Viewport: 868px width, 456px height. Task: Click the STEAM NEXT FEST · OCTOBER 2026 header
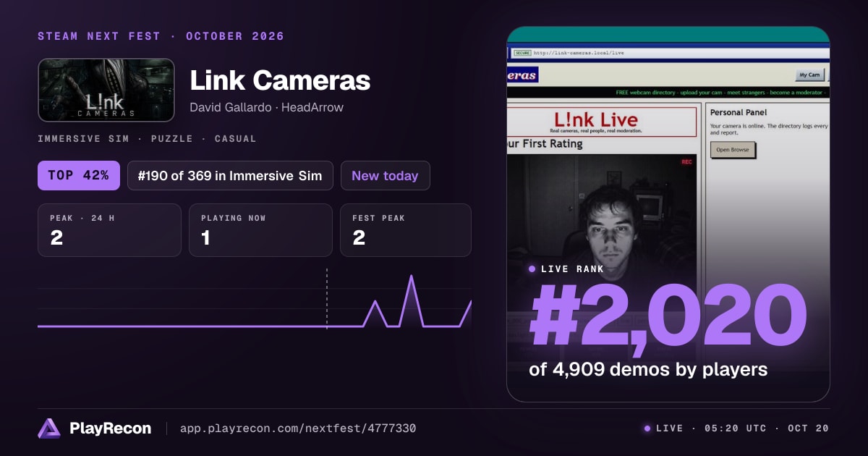coord(161,36)
